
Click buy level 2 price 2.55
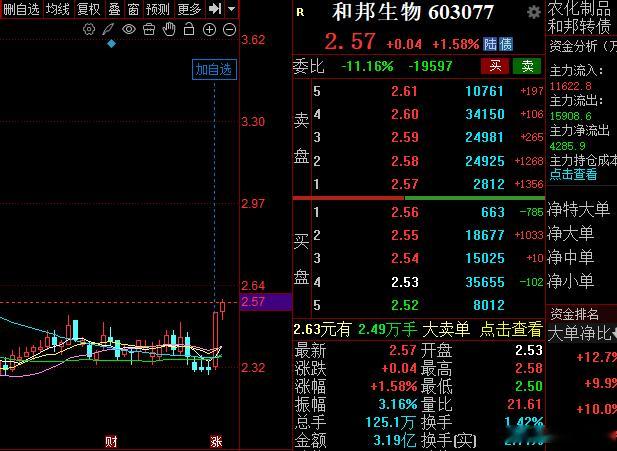(405, 235)
